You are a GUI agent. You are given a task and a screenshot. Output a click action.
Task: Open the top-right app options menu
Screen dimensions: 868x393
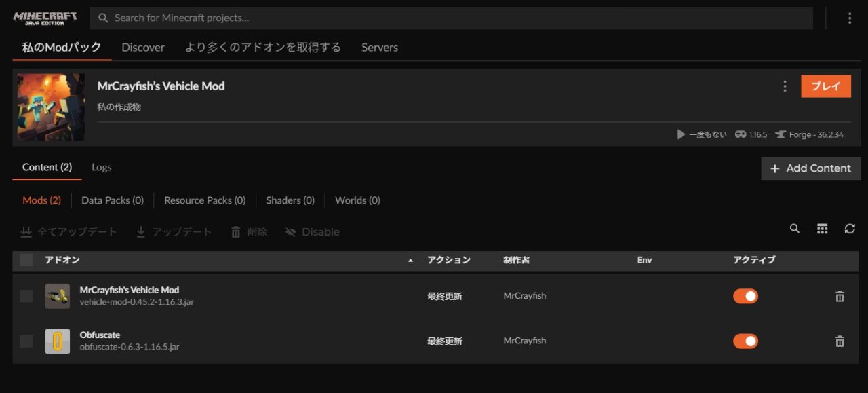coord(850,18)
